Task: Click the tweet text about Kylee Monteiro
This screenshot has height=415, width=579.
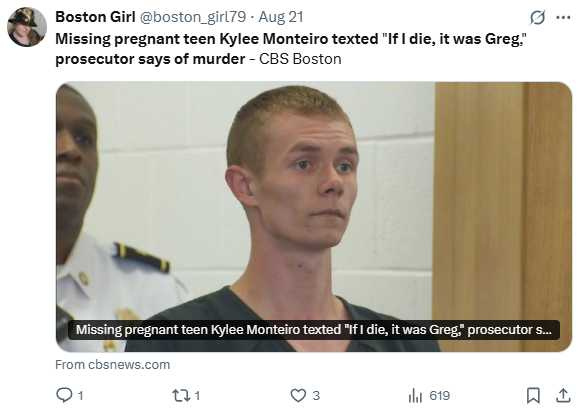Action: [x=291, y=49]
